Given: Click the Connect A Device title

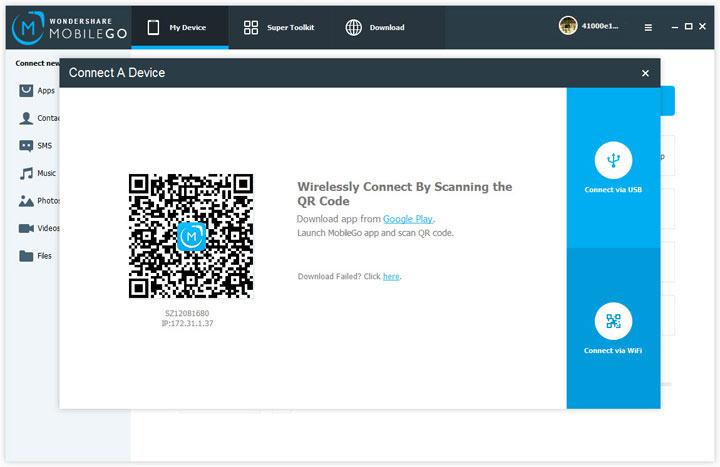Looking at the screenshot, I should (117, 73).
